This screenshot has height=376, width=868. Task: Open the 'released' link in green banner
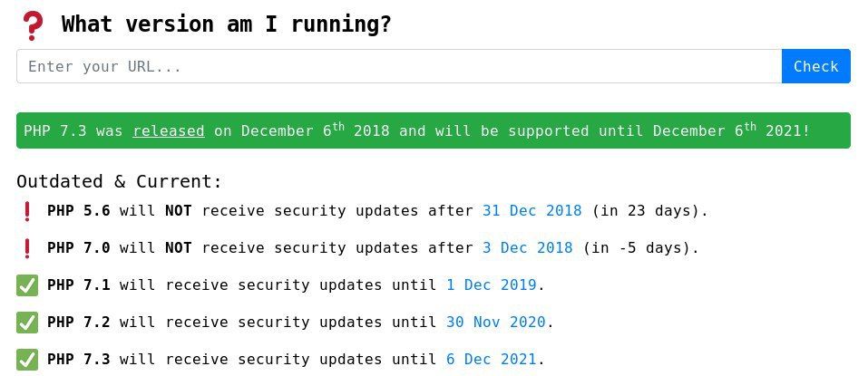tap(168, 131)
